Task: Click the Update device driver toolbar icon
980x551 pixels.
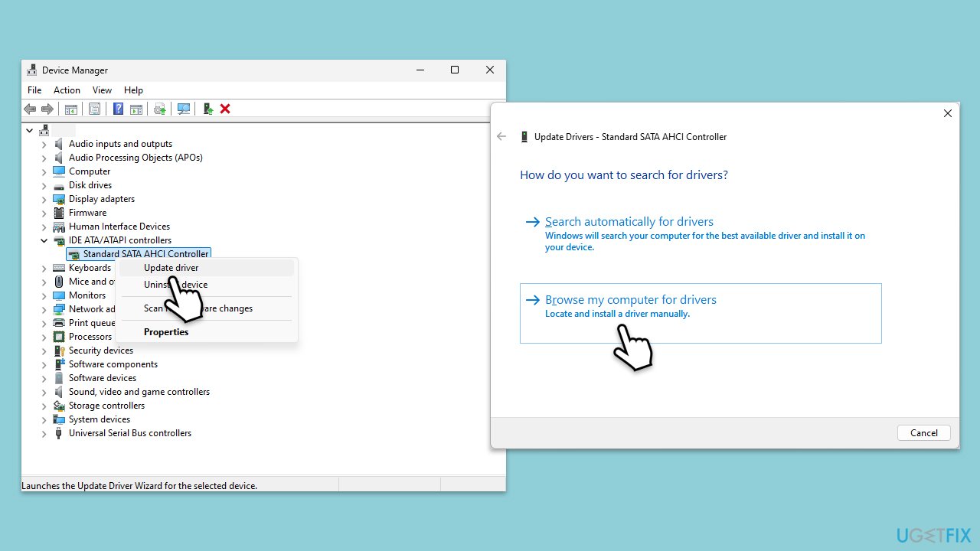Action: click(207, 109)
